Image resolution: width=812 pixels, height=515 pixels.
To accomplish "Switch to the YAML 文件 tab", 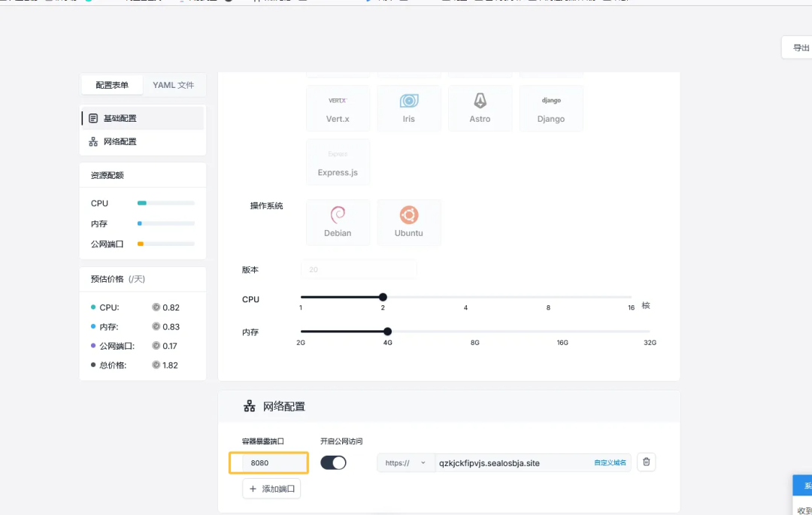I will pos(174,85).
